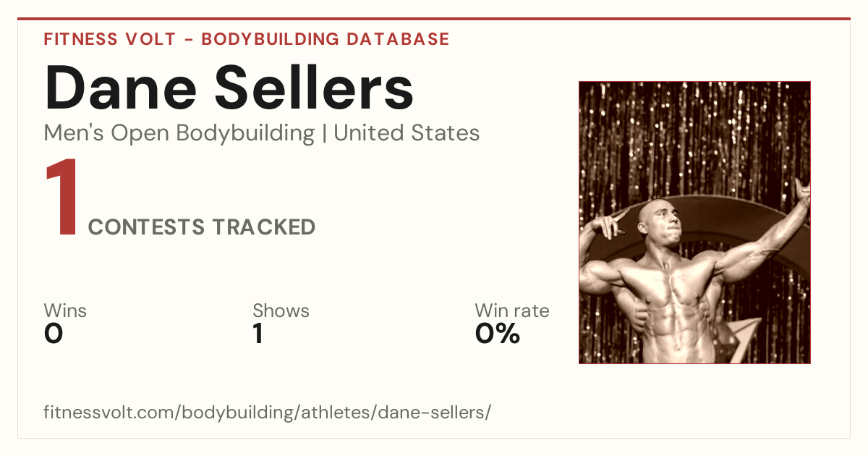Click the BODYBUILDING DATABASE header label
The width and height of the screenshot is (868, 456).
point(325,39)
